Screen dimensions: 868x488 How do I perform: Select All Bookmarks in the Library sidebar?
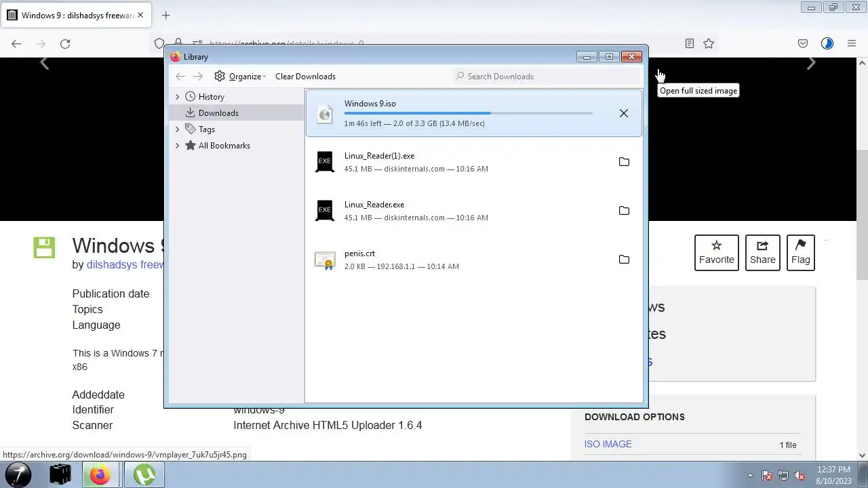[x=224, y=146]
